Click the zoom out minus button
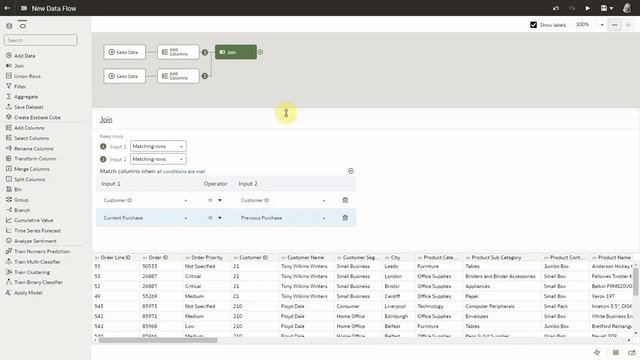Screen dimensions: 640x360 pyautogui.click(x=614, y=25)
